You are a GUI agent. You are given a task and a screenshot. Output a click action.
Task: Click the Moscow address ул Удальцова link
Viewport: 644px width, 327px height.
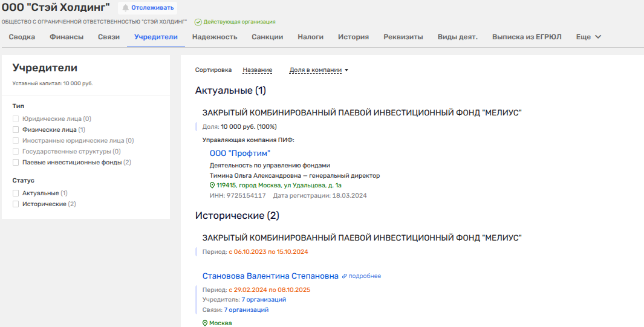(282, 186)
